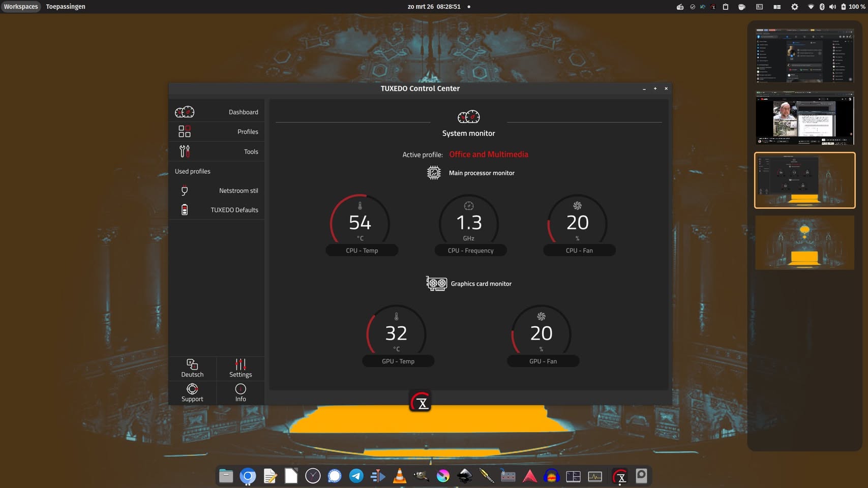Launch the file manager from the dock
This screenshot has width=868, height=488.
pos(226,476)
